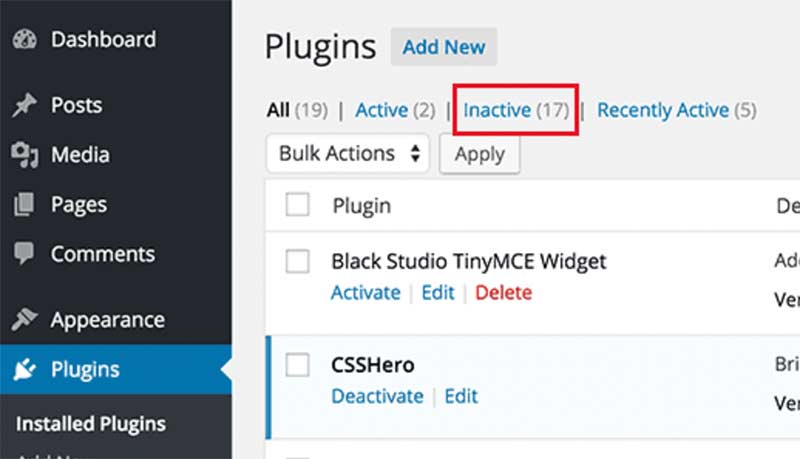This screenshot has width=800, height=459.
Task: Filter plugins by Inactive (17)
Action: pyautogui.click(x=515, y=110)
